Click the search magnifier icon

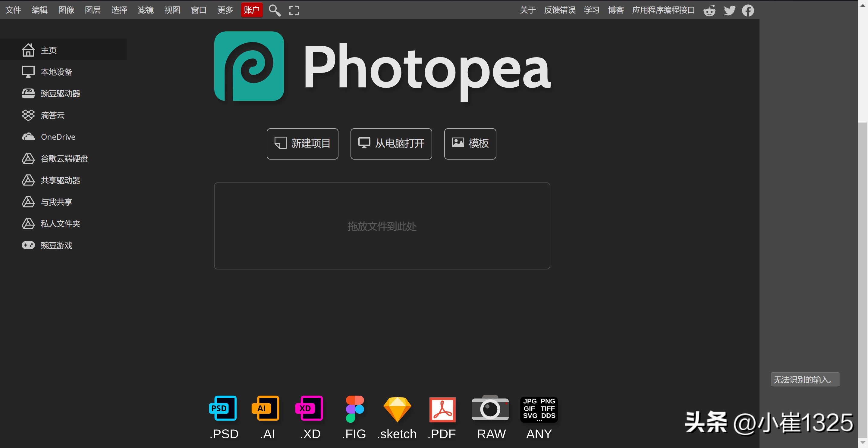(x=274, y=10)
